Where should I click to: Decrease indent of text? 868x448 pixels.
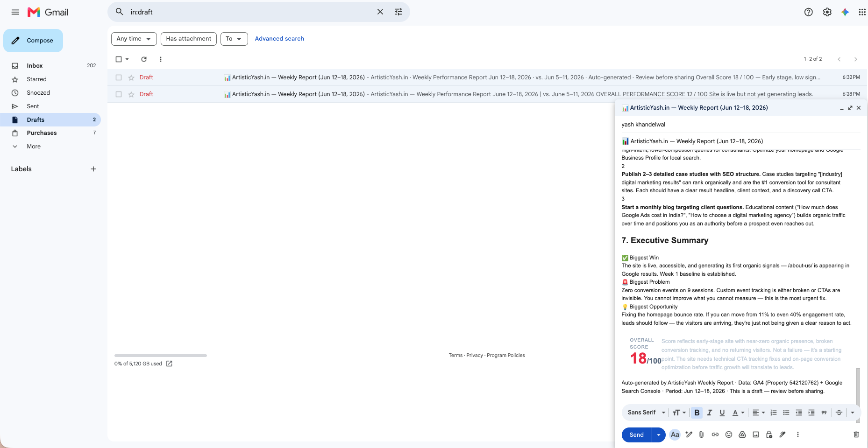(x=799, y=413)
